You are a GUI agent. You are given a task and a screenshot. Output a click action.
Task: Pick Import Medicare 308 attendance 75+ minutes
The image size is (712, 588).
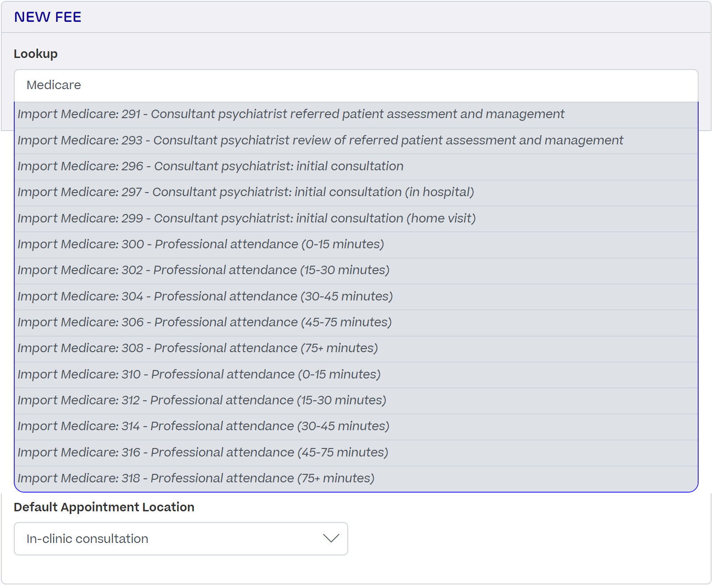tap(356, 349)
